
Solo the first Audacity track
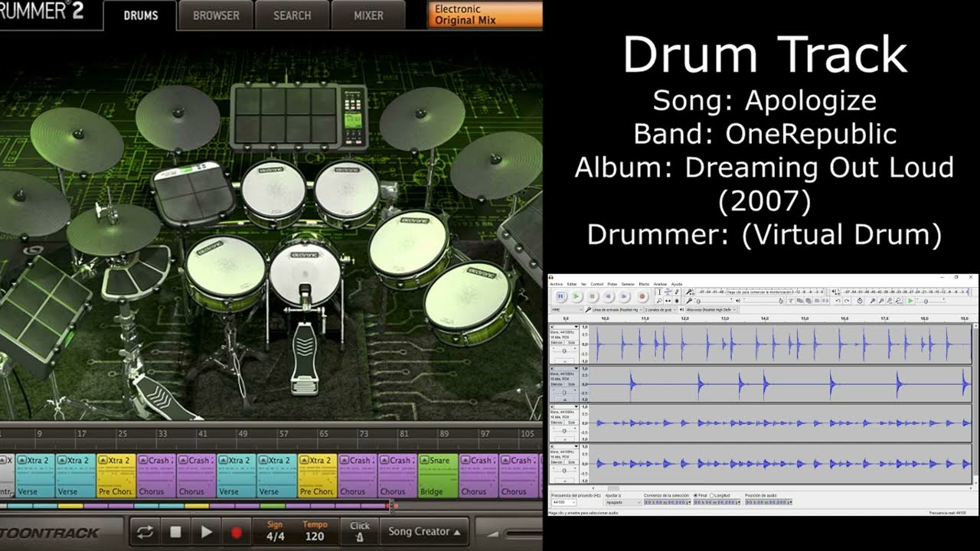point(571,343)
